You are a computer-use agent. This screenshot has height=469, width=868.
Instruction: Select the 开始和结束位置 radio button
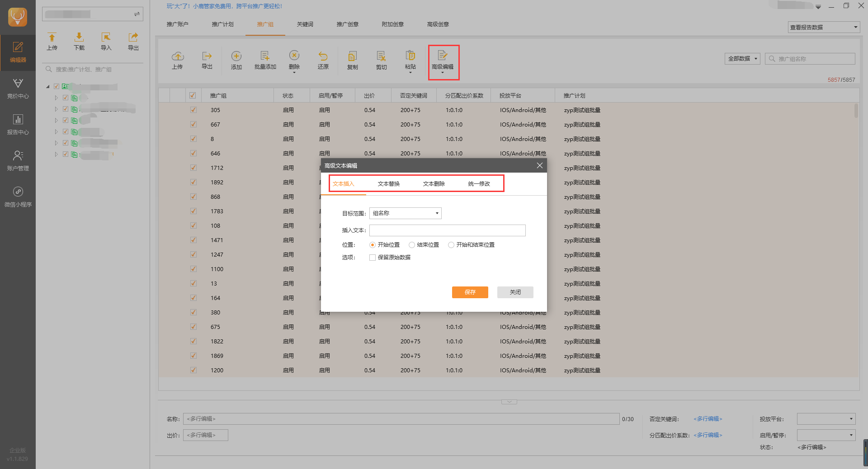pyautogui.click(x=451, y=245)
